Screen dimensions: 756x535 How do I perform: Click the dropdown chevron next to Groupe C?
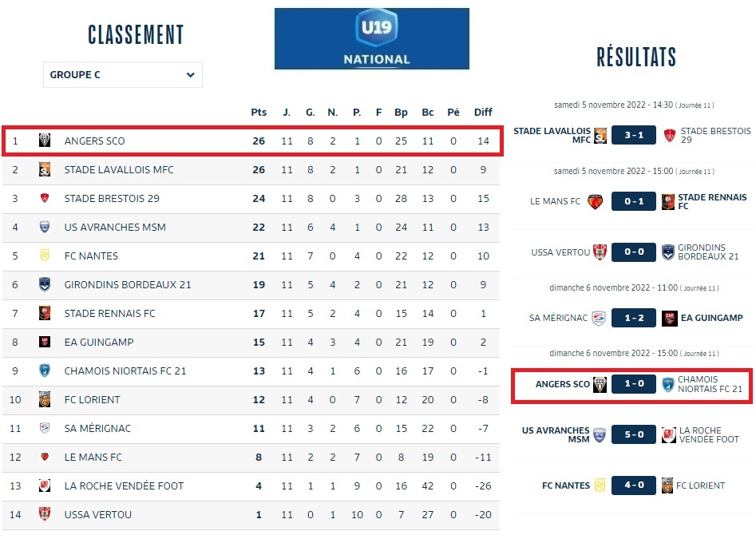coord(191,75)
